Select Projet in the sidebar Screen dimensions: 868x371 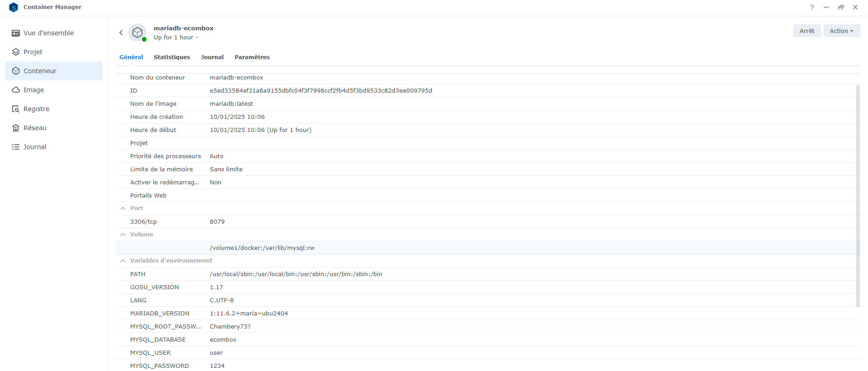[54, 52]
